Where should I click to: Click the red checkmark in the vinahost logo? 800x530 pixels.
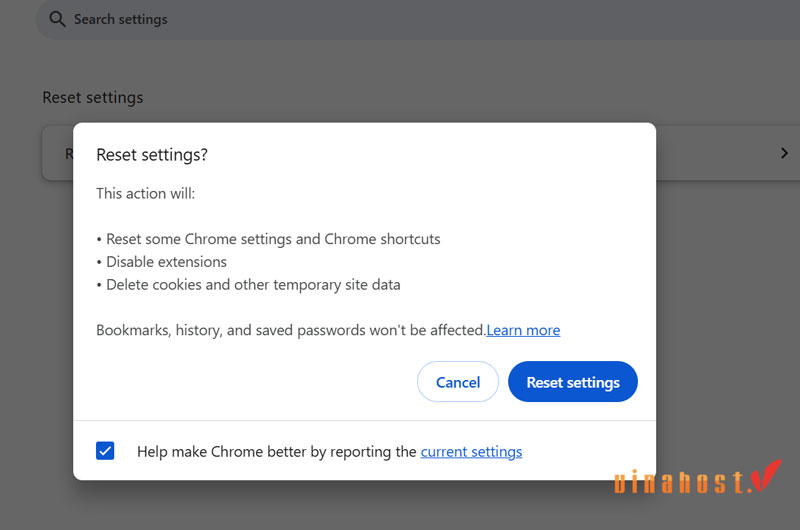(x=765, y=476)
